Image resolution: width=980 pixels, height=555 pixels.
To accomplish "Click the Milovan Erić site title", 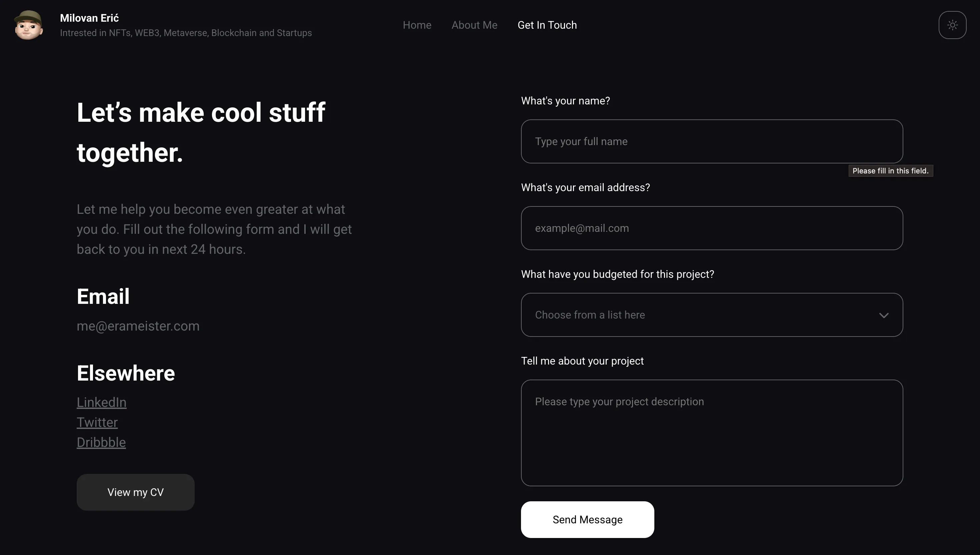I will coord(90,18).
